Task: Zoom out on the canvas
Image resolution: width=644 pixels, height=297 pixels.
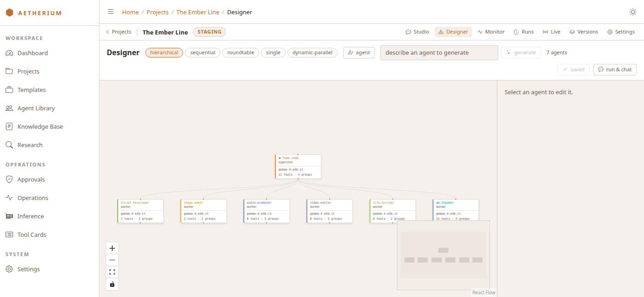Action: [x=112, y=260]
